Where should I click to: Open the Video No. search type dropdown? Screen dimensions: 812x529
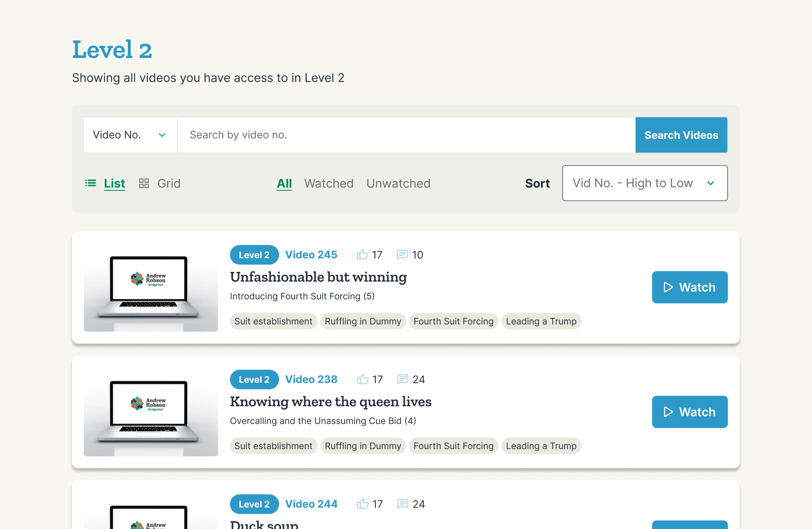pyautogui.click(x=130, y=135)
